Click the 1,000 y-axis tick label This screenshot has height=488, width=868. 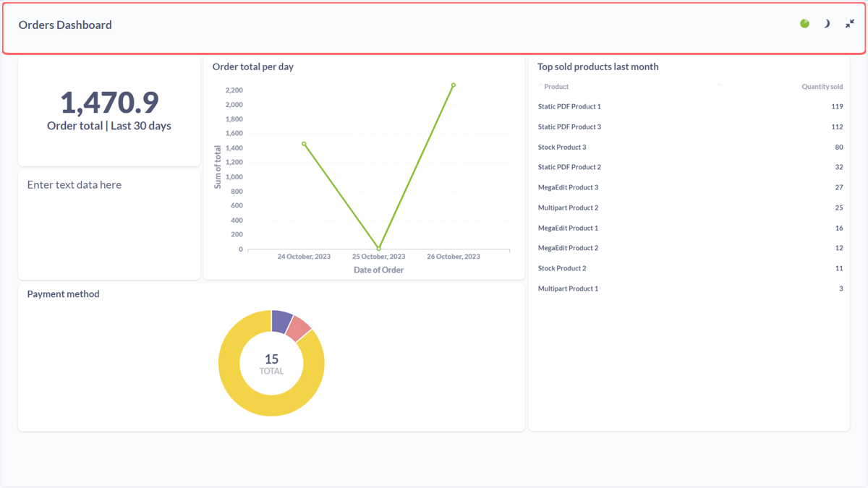click(234, 177)
